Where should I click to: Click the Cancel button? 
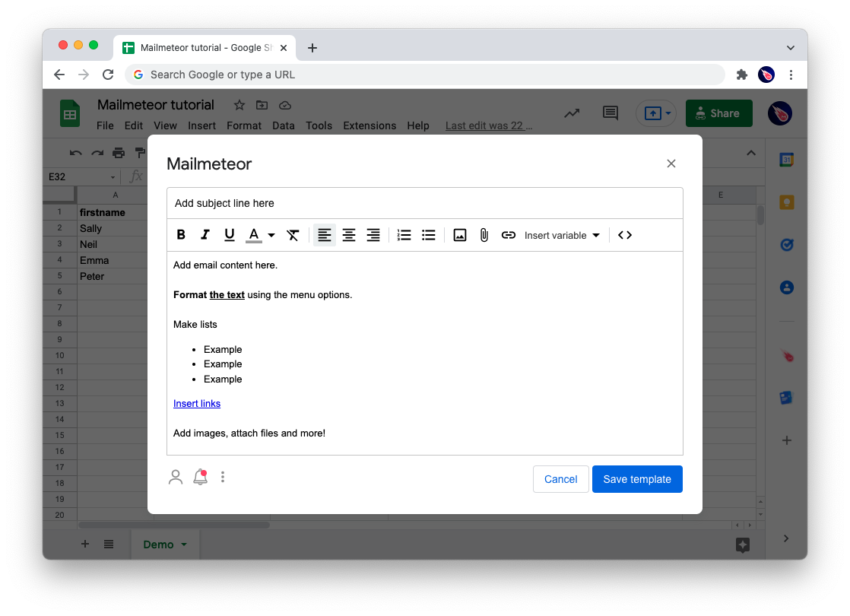pos(560,479)
